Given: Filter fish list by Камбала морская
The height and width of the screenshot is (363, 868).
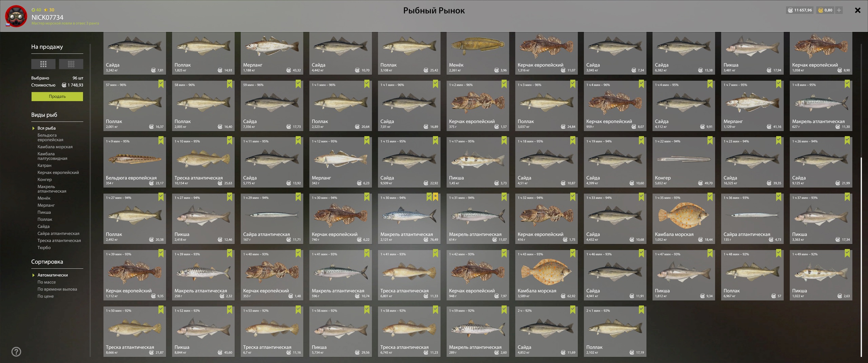Looking at the screenshot, I should (x=55, y=147).
